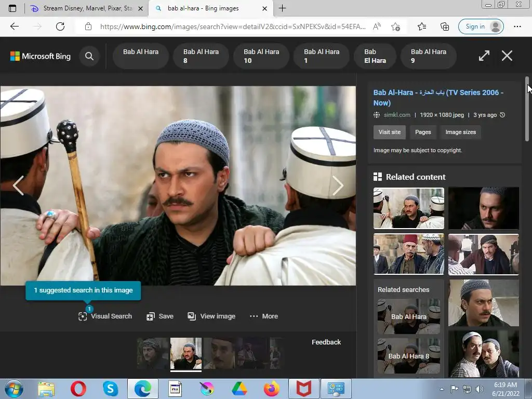
Task: Open a new tab with plus icon
Action: click(282, 8)
